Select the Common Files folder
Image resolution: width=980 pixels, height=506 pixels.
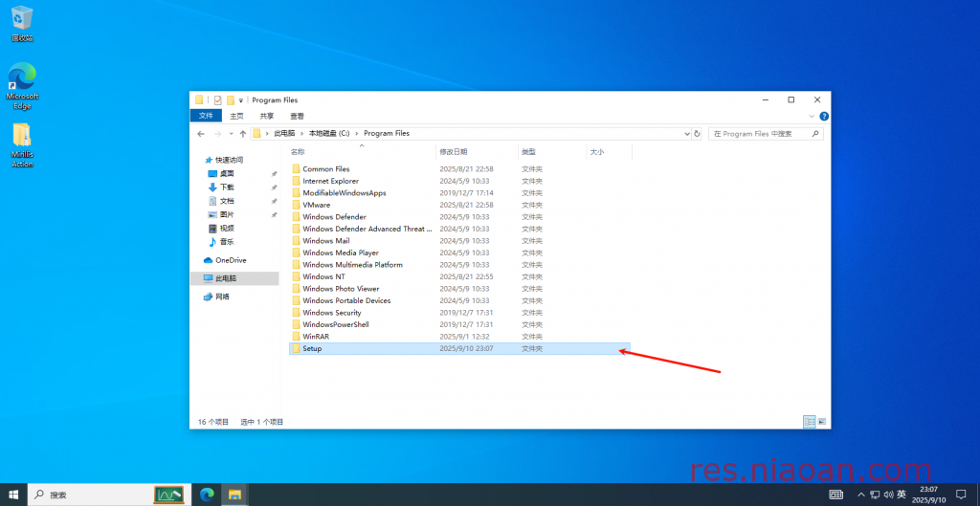(460, 169)
